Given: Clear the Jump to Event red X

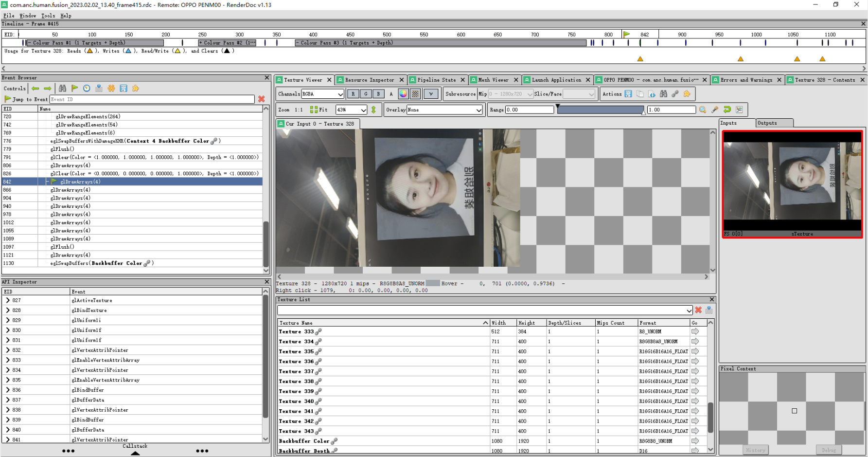Looking at the screenshot, I should (x=262, y=99).
